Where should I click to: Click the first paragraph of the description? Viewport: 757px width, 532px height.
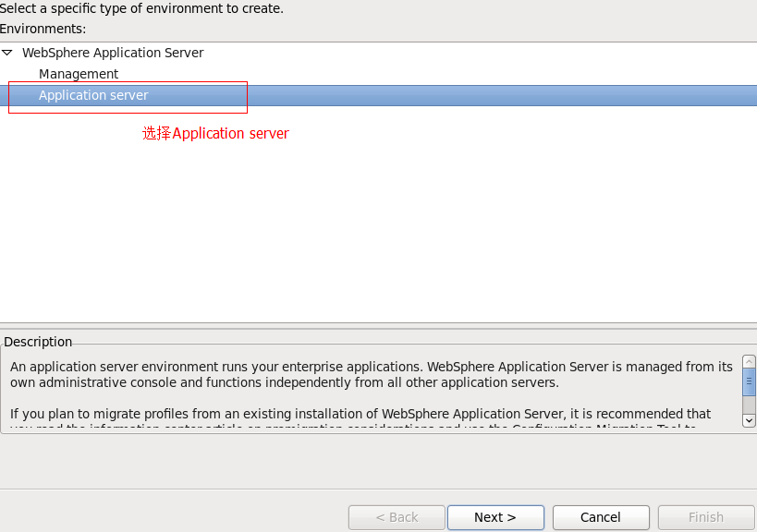[x=370, y=374]
